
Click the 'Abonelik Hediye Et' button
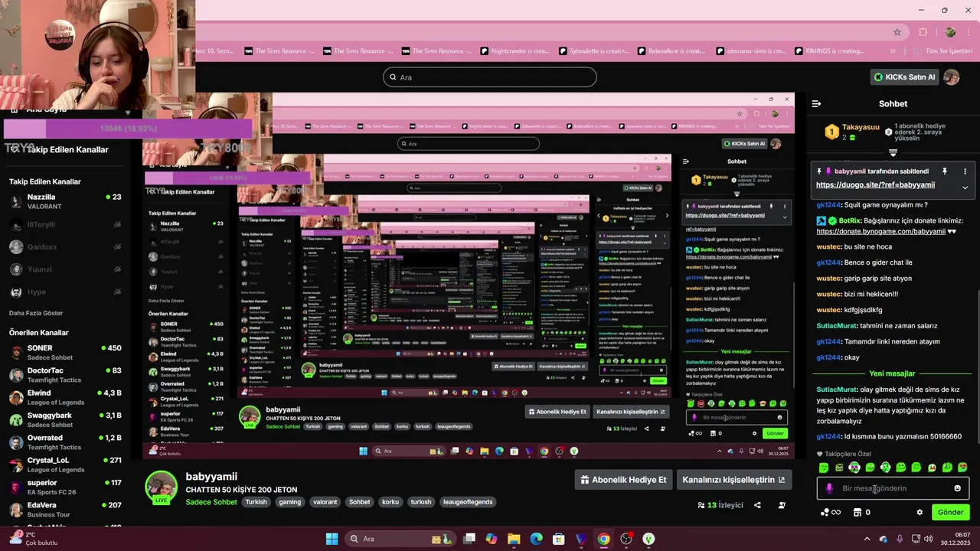(x=624, y=480)
